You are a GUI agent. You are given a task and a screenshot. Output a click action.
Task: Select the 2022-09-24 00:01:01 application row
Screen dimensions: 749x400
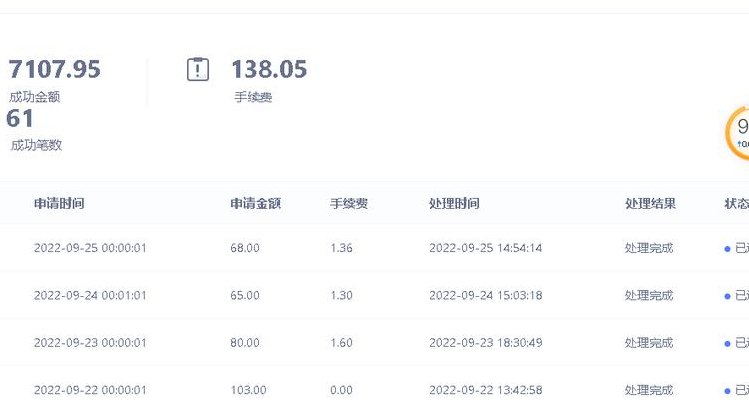[x=374, y=295]
